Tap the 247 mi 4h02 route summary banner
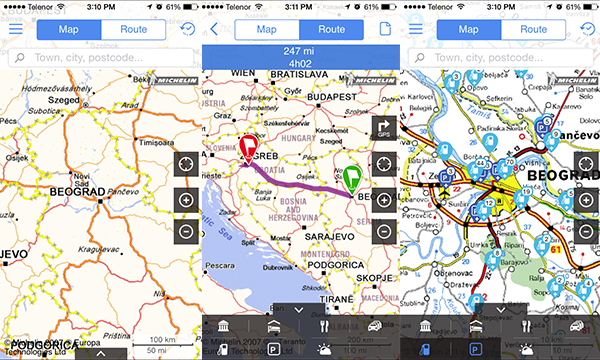The width and height of the screenshot is (600, 360). coord(301,57)
